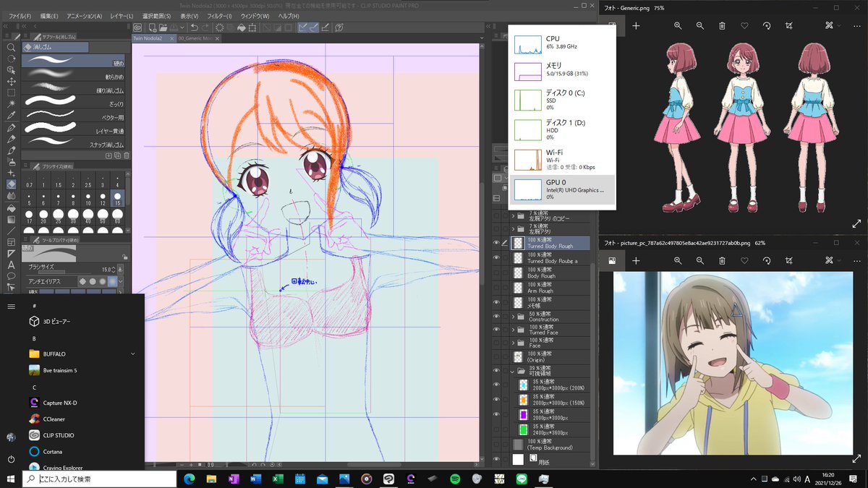The width and height of the screenshot is (868, 488).
Task: Select the ベクター用 eraser sub tool
Action: pyautogui.click(x=73, y=116)
